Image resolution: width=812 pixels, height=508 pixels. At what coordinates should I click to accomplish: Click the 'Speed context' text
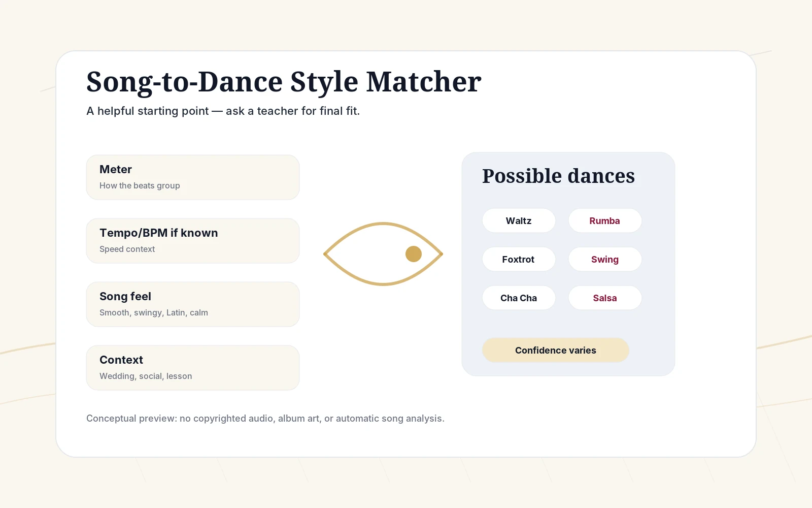127,249
